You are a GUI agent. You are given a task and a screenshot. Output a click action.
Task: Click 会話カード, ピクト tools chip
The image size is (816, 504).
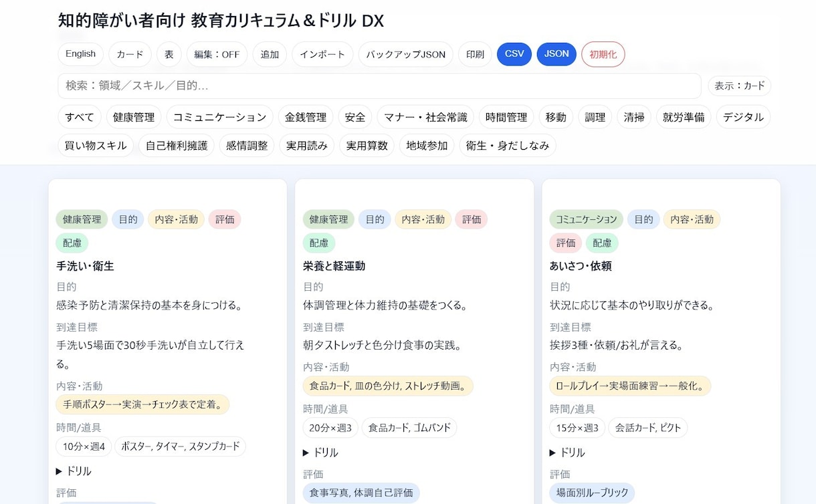(x=648, y=428)
